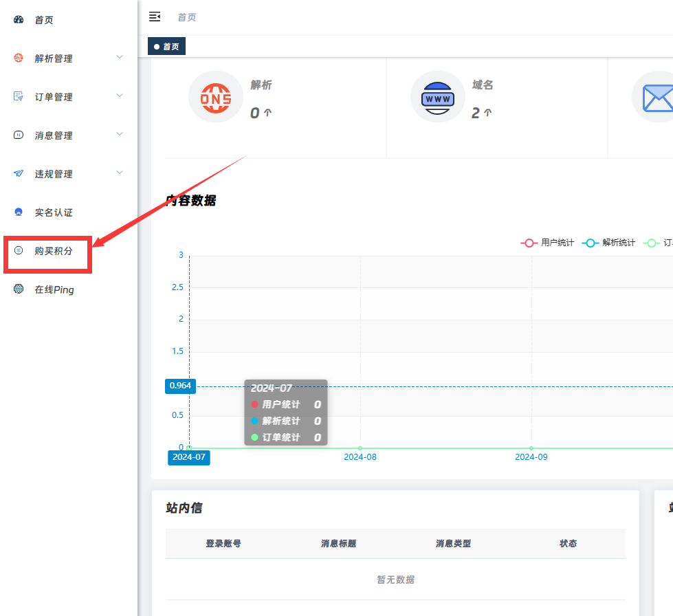Toggle 解析统计 series in chart legend
This screenshot has height=616, width=673.
point(609,243)
